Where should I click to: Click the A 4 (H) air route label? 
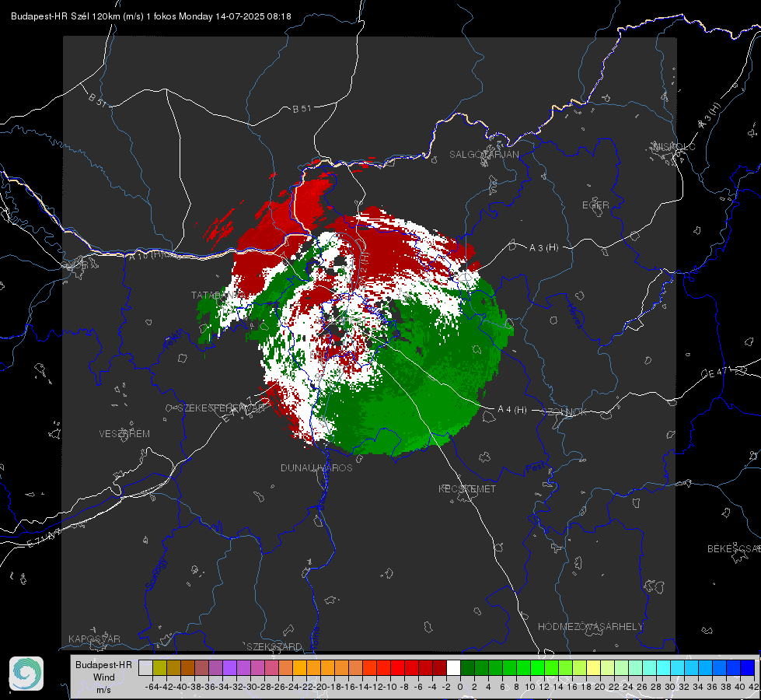pyautogui.click(x=512, y=410)
